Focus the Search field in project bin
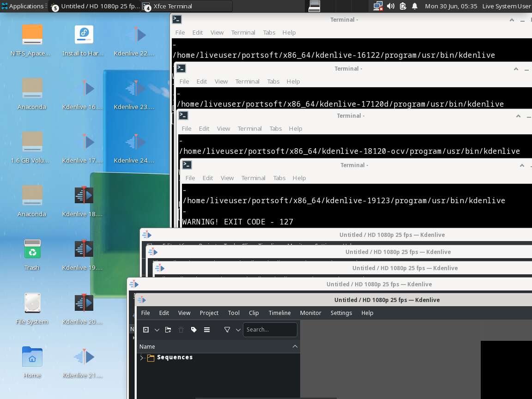 (x=270, y=329)
